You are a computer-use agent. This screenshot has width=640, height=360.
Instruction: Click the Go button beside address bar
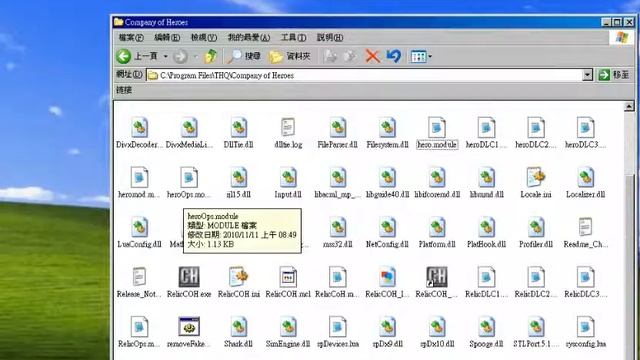point(614,75)
